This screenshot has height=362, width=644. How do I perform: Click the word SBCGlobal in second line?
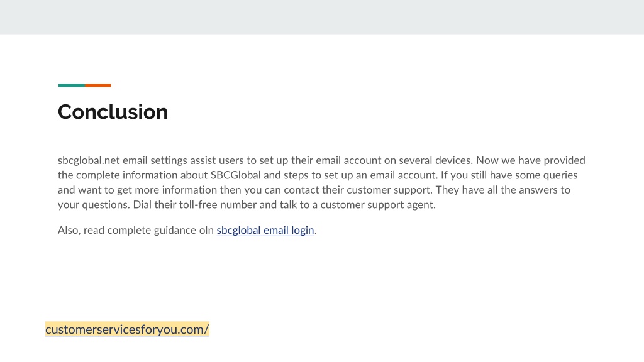tap(236, 175)
